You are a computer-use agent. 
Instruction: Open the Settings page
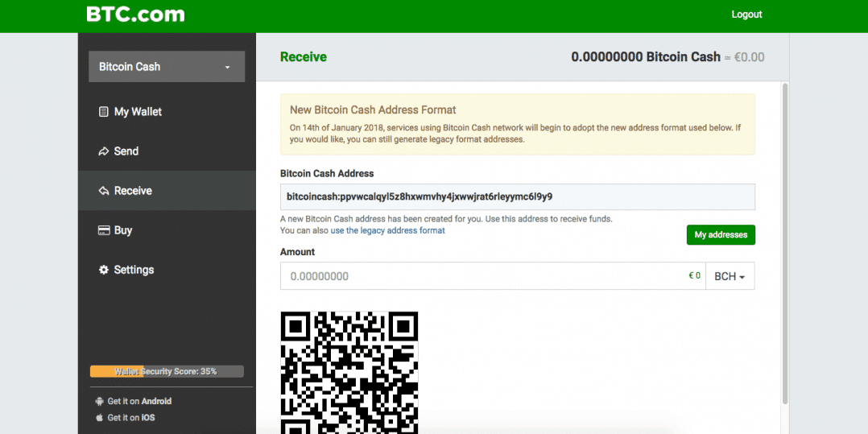(167, 270)
